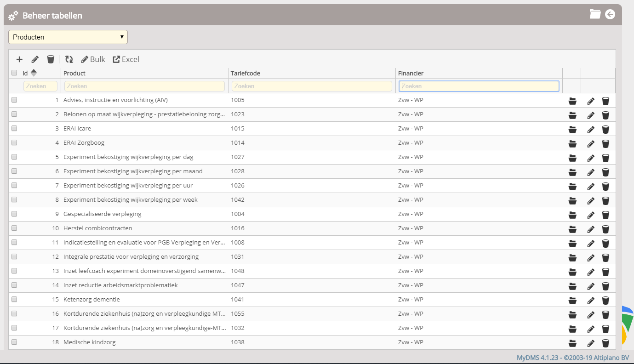Click 'ERAI Zorgboog' product cell
Screen dimensions: 634x364
click(84, 142)
